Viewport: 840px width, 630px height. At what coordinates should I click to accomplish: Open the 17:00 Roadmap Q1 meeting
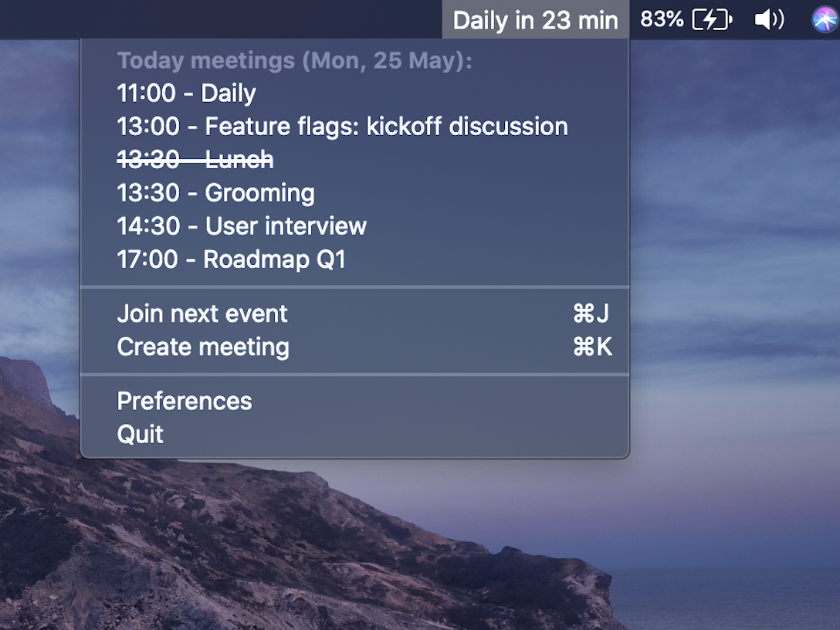(231, 259)
